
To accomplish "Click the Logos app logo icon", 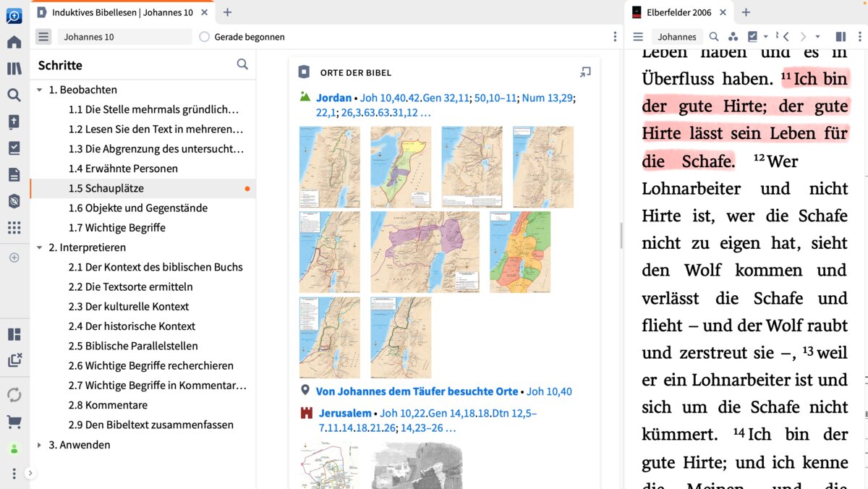I will (14, 15).
